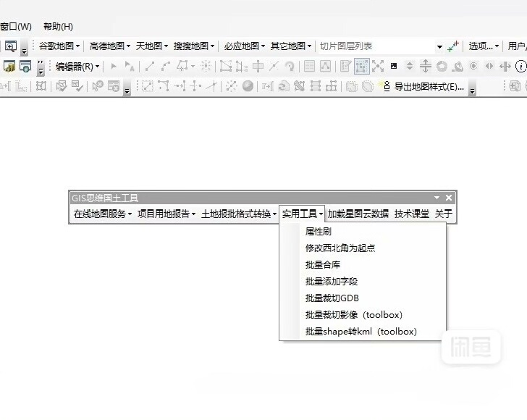Click 加载星图云数据 button
This screenshot has width=527, height=420.
pos(358,214)
